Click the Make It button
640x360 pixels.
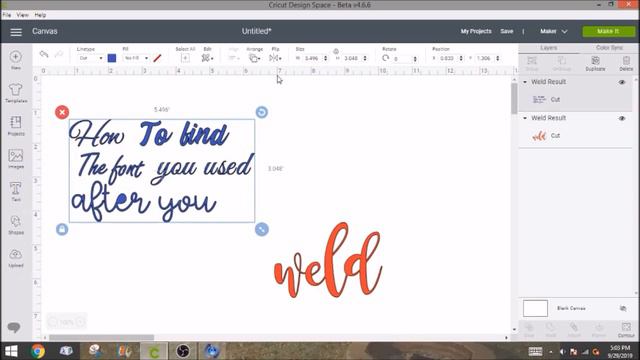tap(608, 31)
